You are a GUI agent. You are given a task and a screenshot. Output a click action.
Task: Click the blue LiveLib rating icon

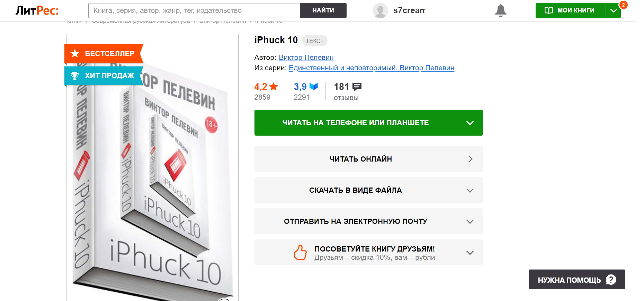coord(314,86)
